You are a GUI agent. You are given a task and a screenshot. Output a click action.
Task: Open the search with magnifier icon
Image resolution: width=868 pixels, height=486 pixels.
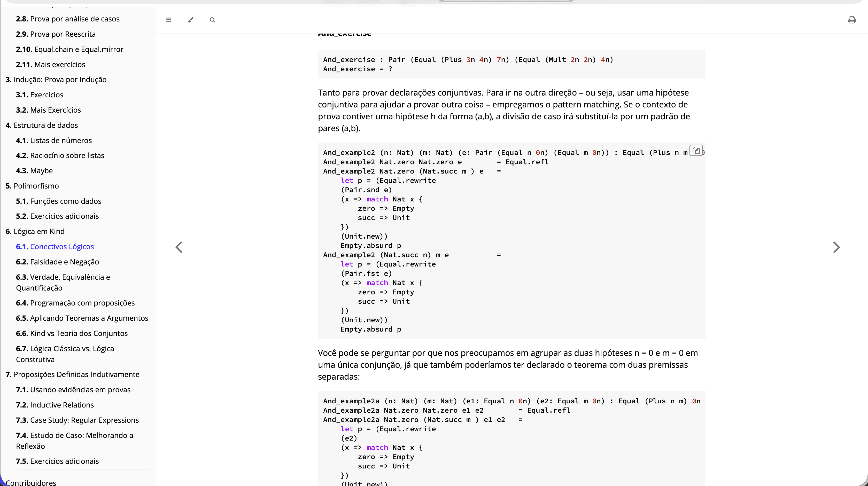point(212,20)
